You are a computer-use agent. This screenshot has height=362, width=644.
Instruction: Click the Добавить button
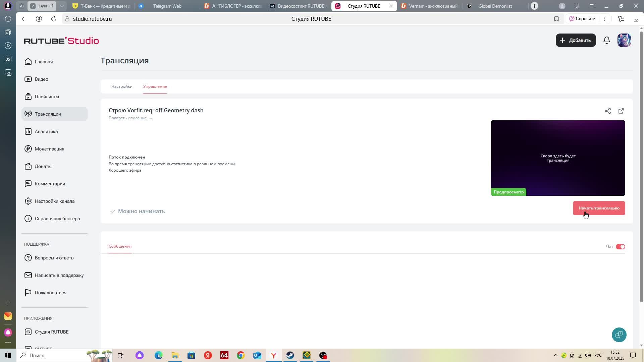point(576,40)
